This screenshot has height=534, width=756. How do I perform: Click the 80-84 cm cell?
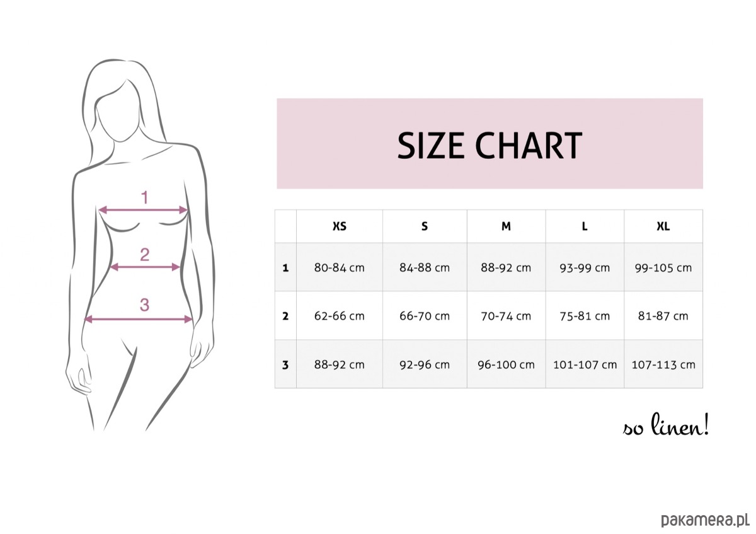(x=339, y=267)
